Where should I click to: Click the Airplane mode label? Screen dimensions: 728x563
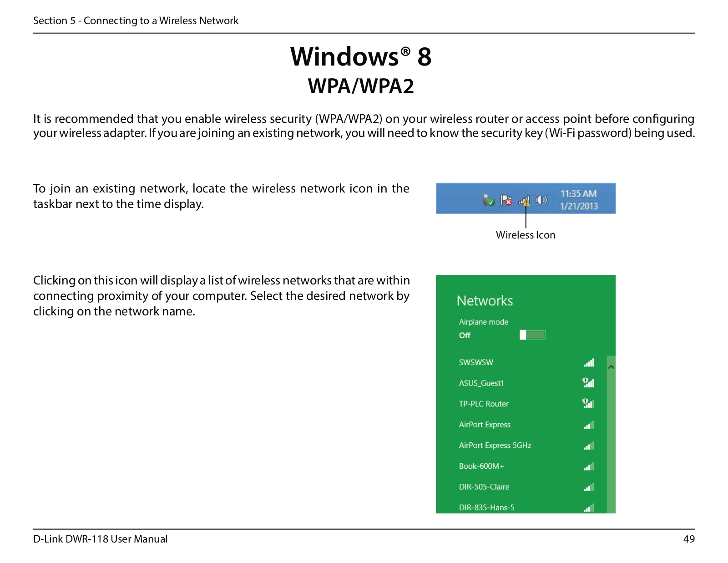click(484, 322)
